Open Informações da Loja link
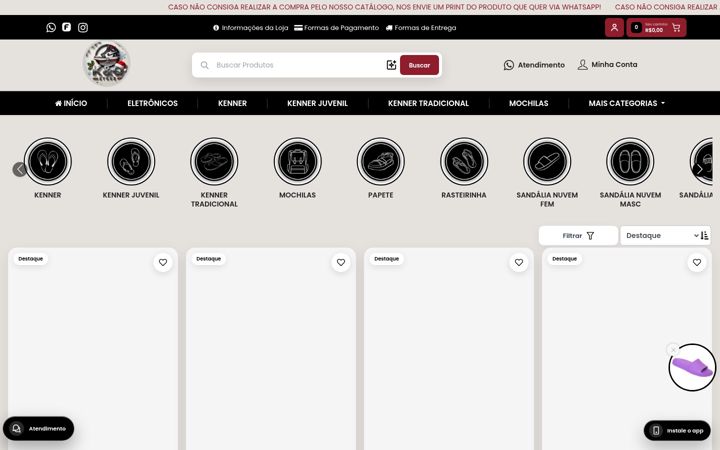Viewport: 720px width, 450px height. point(250,28)
